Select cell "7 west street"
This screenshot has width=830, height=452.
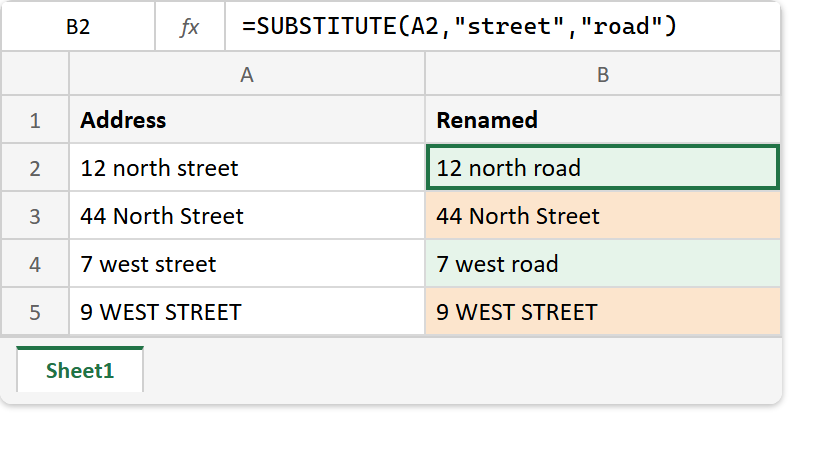[247, 264]
